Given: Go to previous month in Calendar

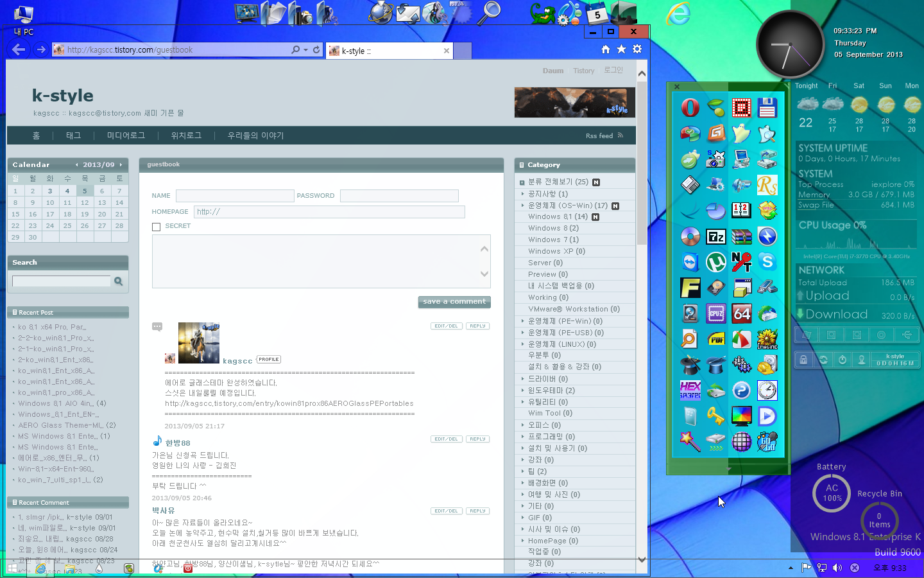Looking at the screenshot, I should pos(77,165).
